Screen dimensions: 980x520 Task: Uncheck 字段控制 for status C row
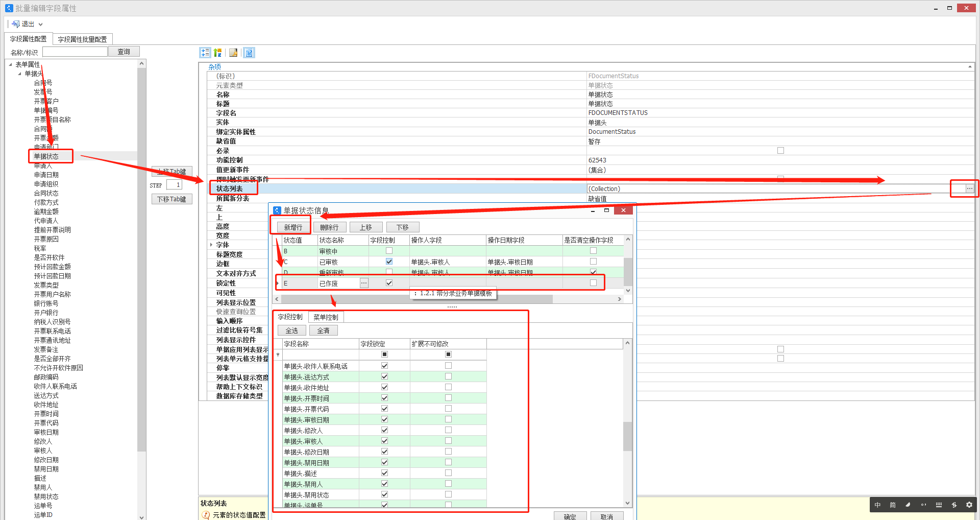[389, 261]
